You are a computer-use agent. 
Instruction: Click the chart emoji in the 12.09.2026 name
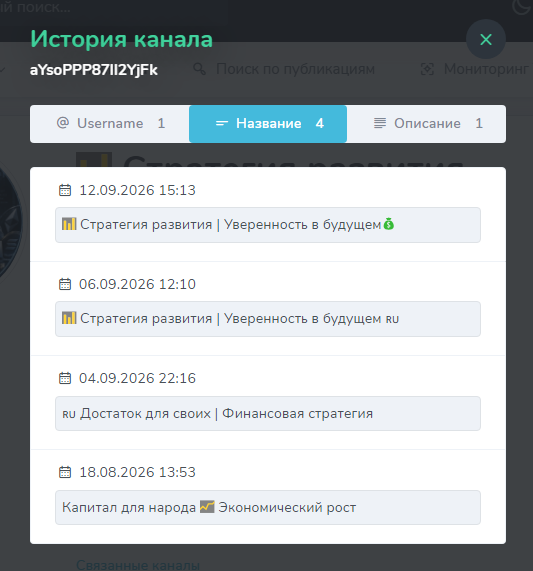click(x=69, y=224)
